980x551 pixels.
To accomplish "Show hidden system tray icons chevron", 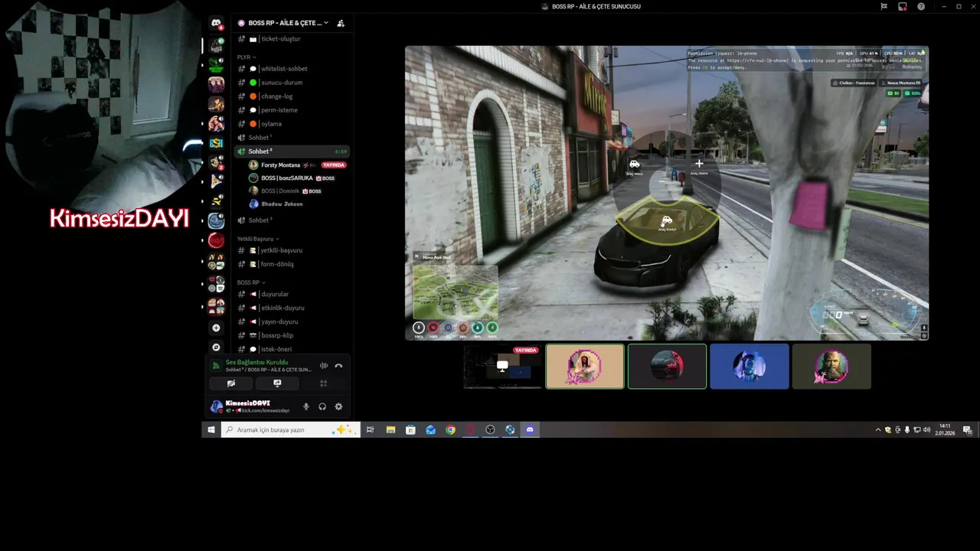I will point(878,430).
